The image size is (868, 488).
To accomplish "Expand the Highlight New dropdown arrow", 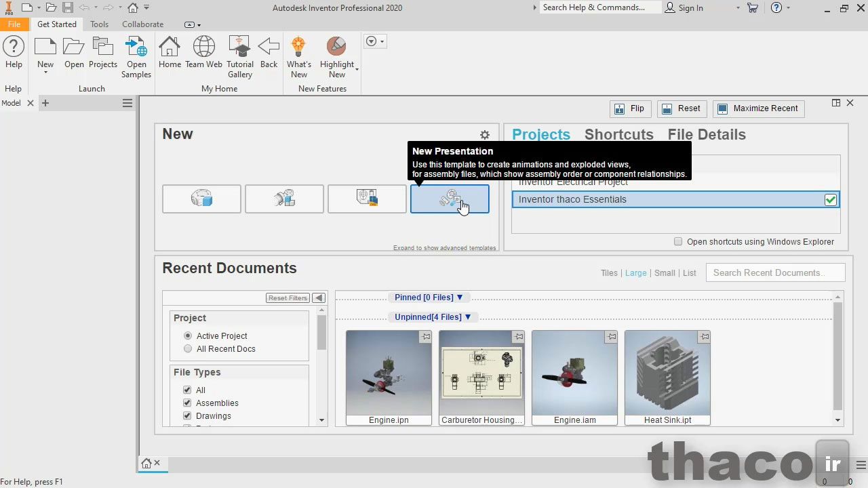I will tap(357, 69).
